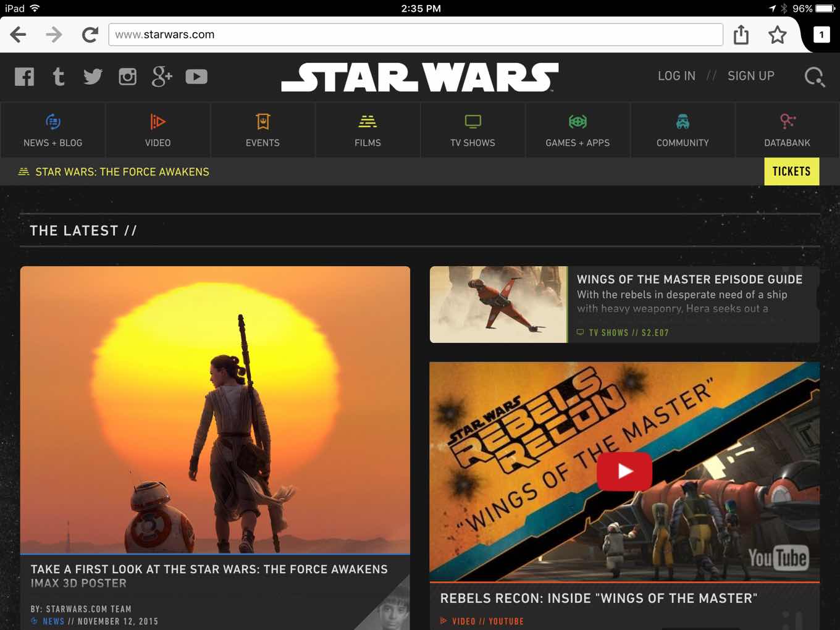Open Wings of the Master Episode Guide headline
The image size is (840, 630).
tap(690, 279)
